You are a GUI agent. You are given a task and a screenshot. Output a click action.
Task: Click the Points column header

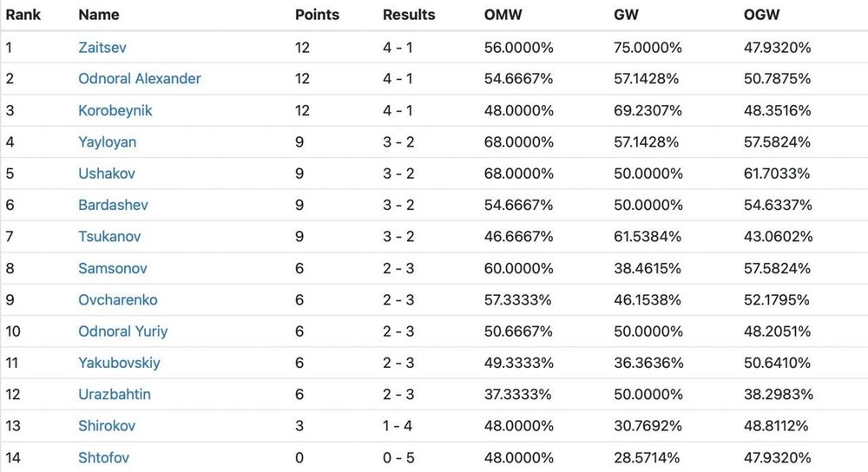click(x=318, y=15)
